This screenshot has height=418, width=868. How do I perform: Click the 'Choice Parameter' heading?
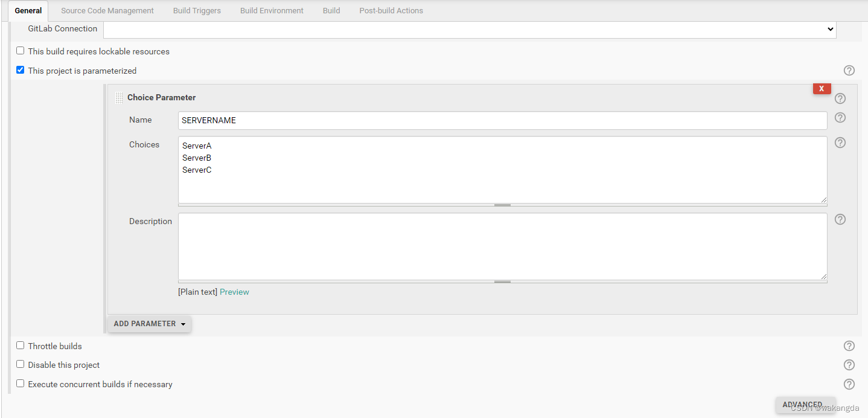click(161, 97)
